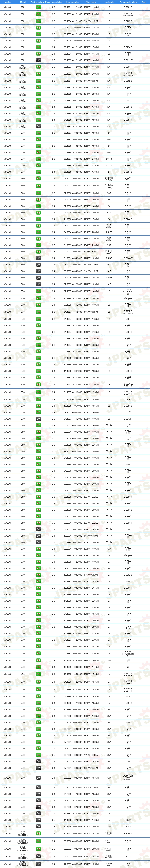Click petrol icon in XC70 Cross Country B 5254 T row

[39, 834]
